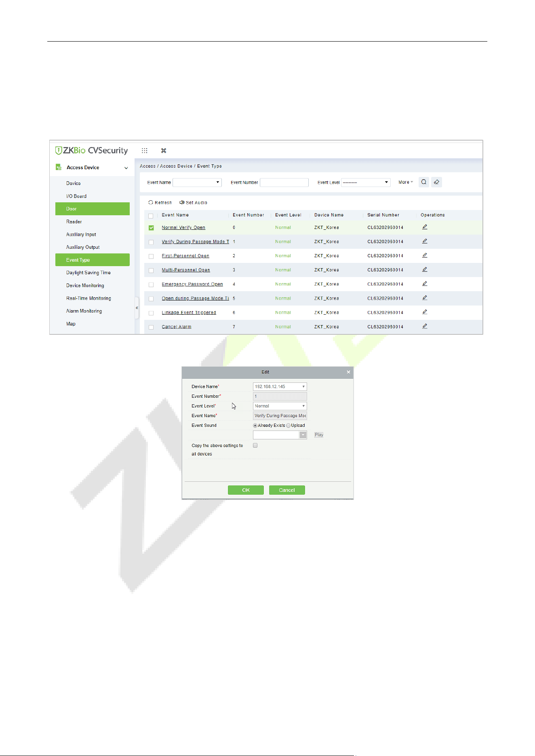
Task: Open Daylight Saving Time menu item
Action: point(88,273)
